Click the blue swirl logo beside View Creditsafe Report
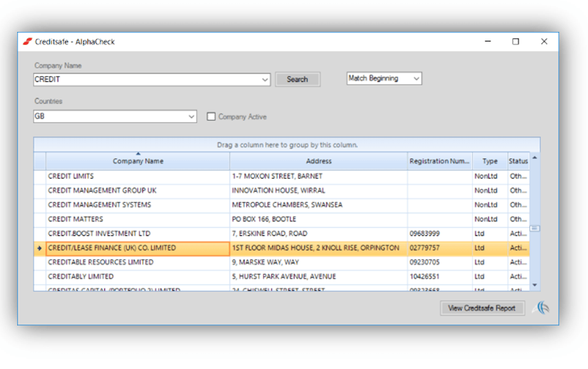The image size is (588, 369). 541,308
